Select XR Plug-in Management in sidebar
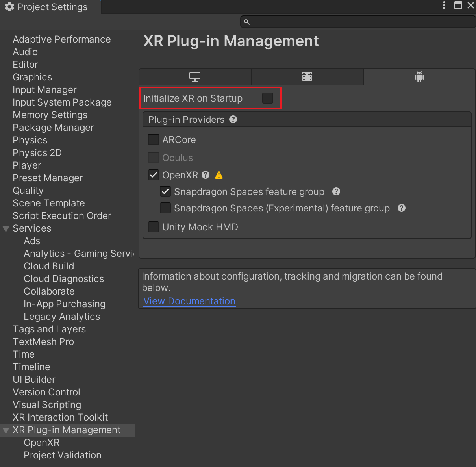Screen dimensions: 476x467 tap(67, 430)
